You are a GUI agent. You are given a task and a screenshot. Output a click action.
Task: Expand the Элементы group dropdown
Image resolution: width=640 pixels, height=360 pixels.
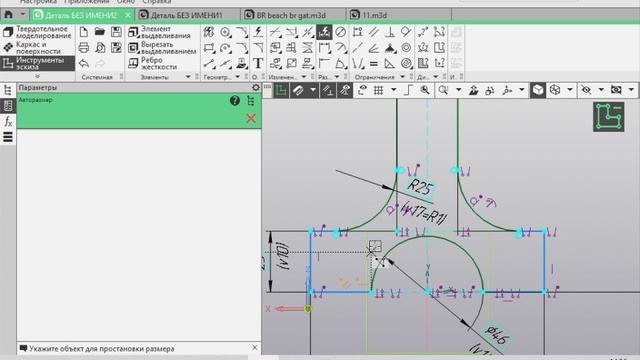[188, 77]
